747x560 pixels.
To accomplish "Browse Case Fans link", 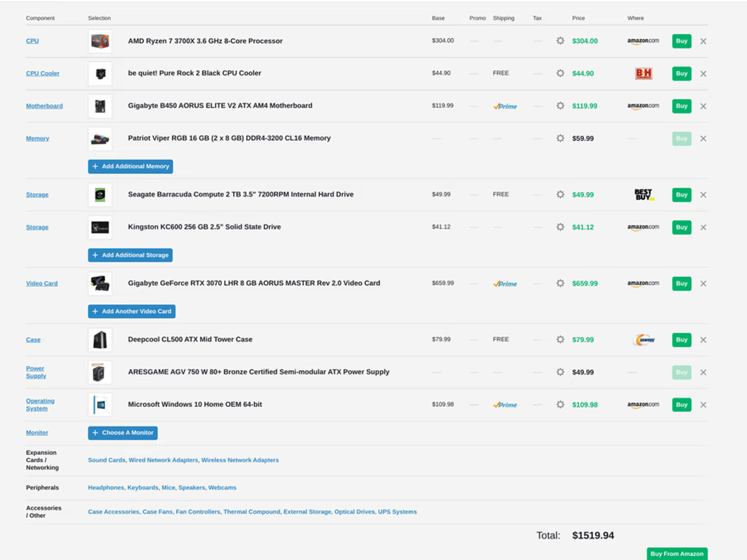I will 158,512.
